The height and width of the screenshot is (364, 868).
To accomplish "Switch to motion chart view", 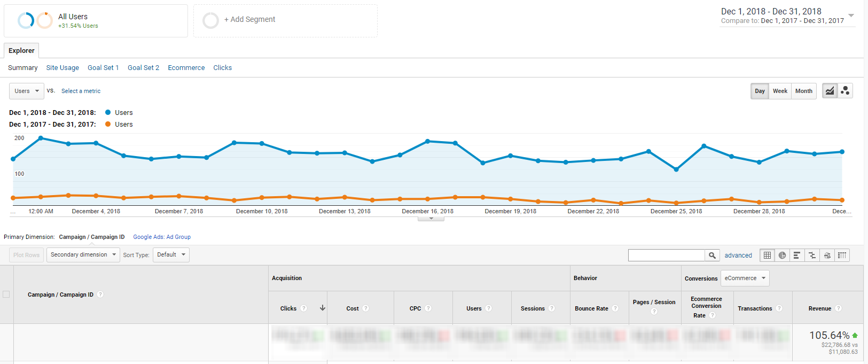I will (845, 91).
